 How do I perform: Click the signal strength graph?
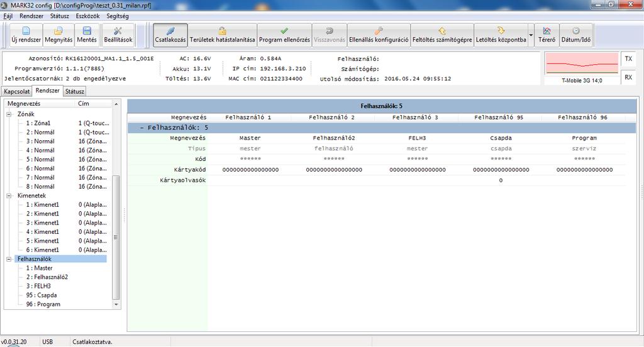[582, 63]
